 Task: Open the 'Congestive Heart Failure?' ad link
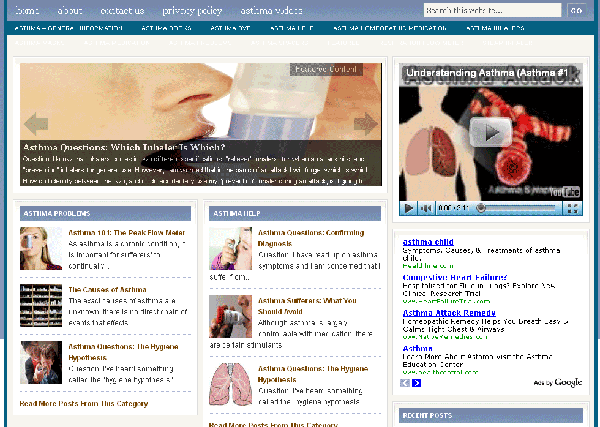[x=455, y=277]
